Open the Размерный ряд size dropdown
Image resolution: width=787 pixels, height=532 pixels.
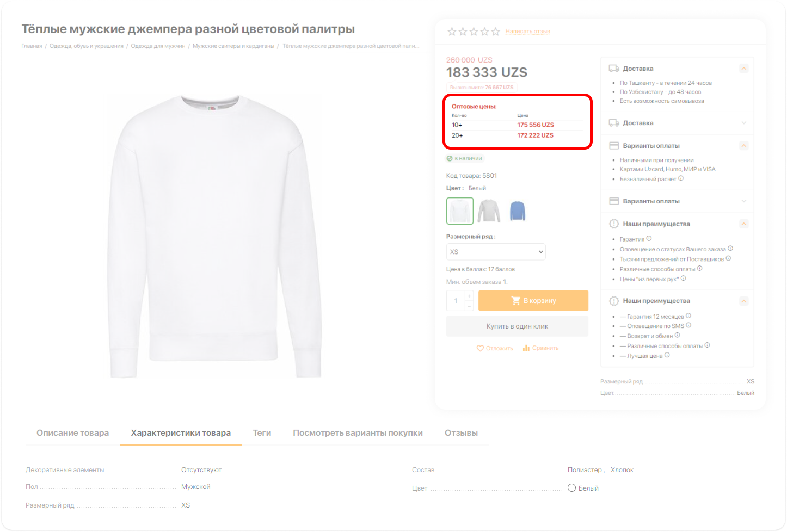click(495, 252)
